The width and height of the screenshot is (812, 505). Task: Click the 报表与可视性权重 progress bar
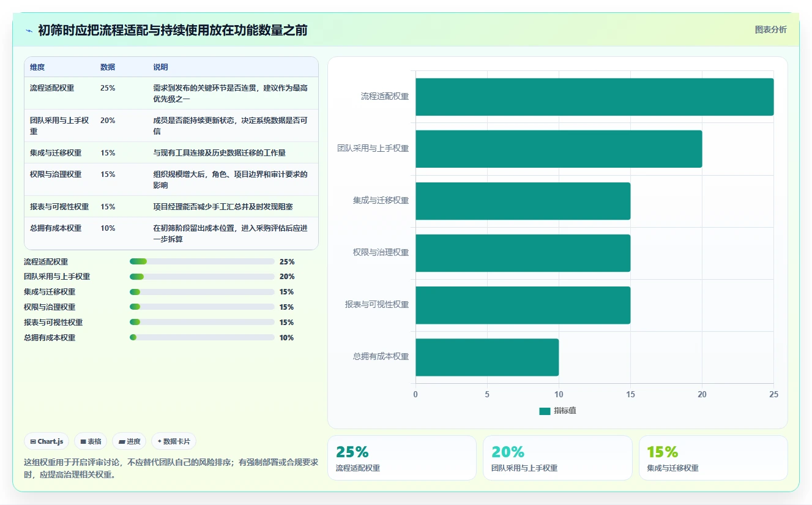(x=202, y=323)
